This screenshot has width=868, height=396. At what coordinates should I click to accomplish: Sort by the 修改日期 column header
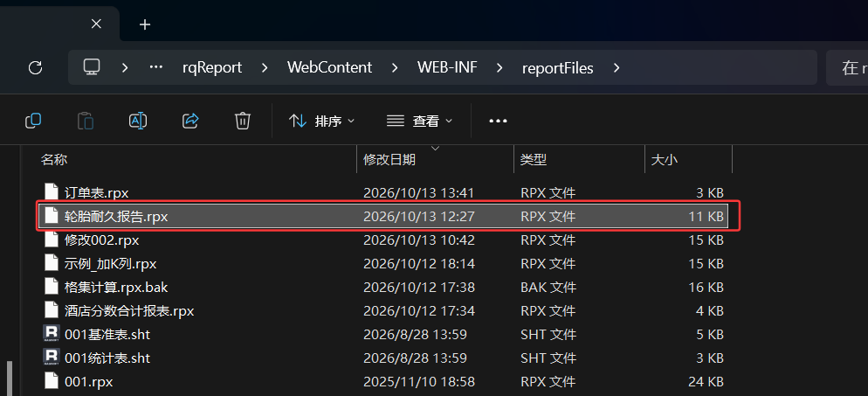click(389, 159)
